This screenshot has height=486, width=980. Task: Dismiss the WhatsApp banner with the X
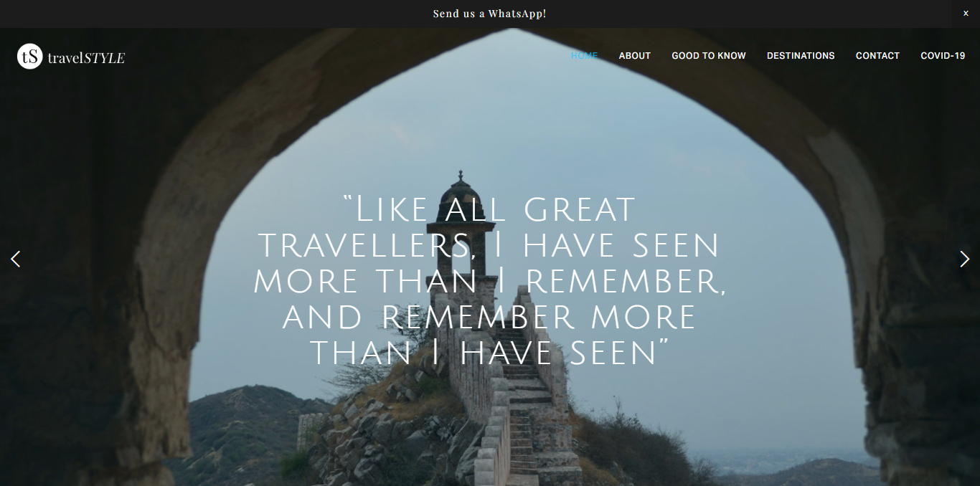[966, 14]
